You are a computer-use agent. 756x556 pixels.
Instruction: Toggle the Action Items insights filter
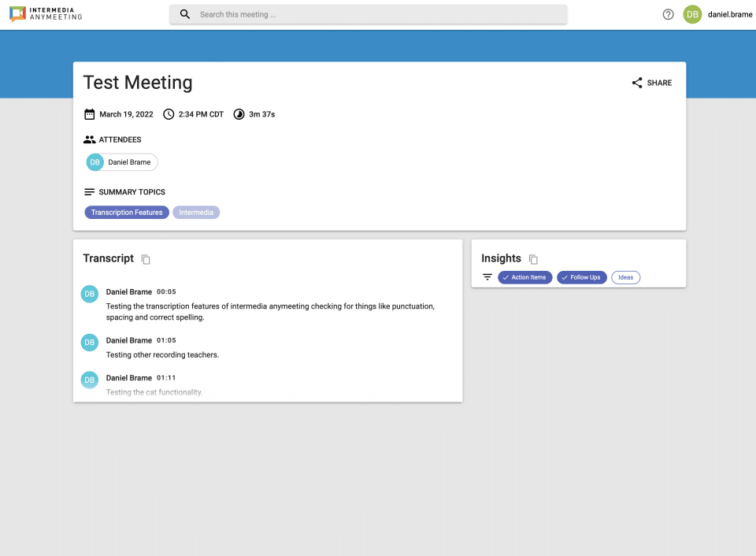click(x=524, y=276)
